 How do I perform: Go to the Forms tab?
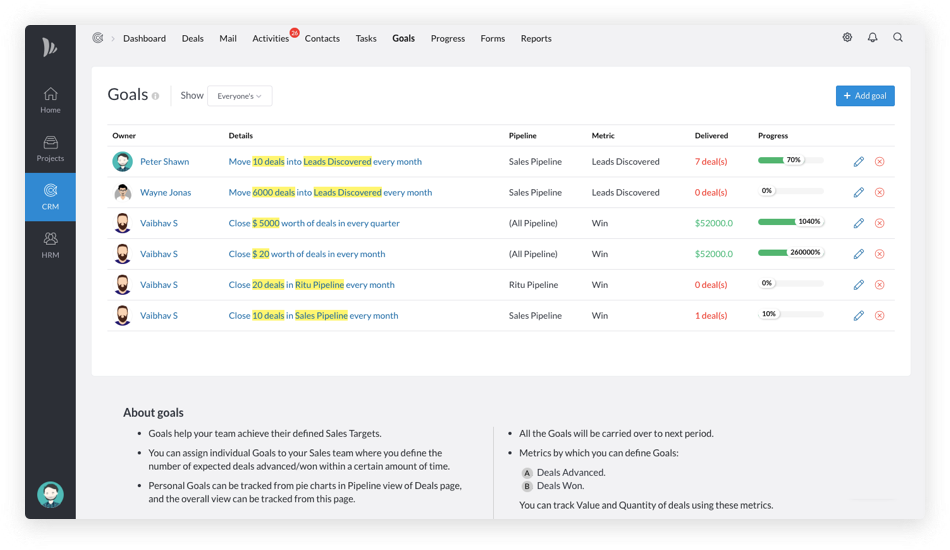[x=493, y=38]
